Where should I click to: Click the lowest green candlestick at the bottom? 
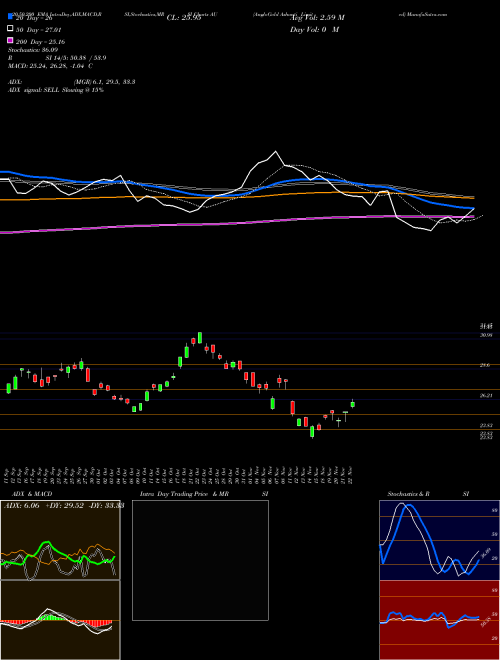pyautogui.click(x=312, y=432)
